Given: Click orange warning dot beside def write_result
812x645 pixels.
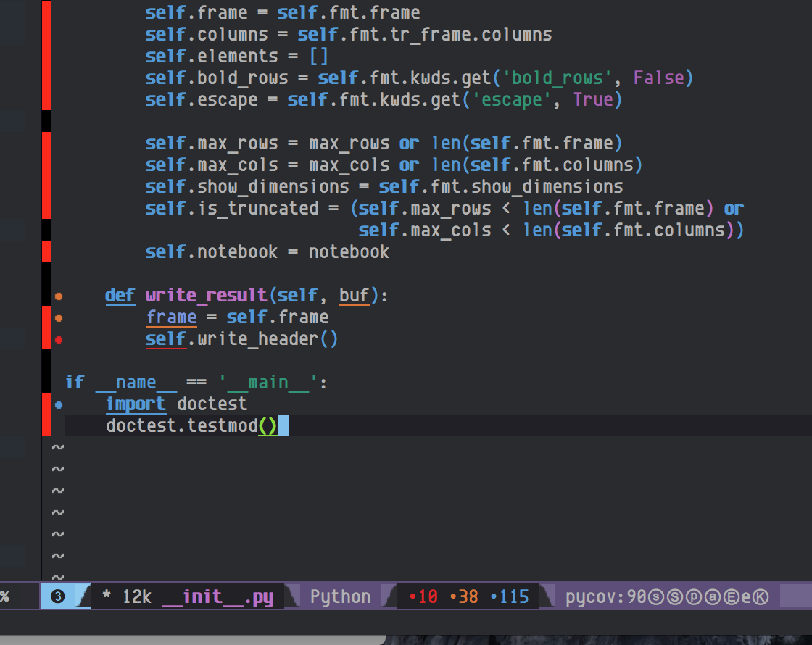Looking at the screenshot, I should click(x=59, y=296).
